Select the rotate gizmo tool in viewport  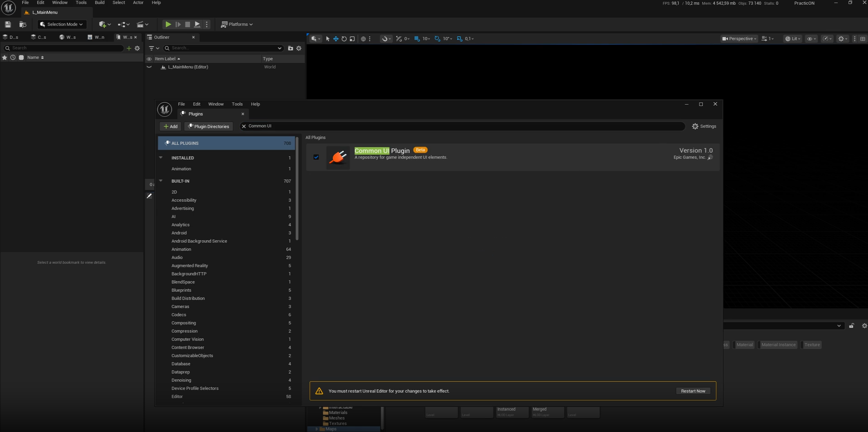pos(344,39)
